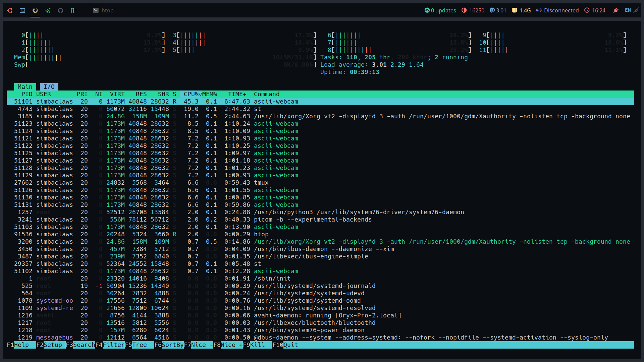Image resolution: width=644 pixels, height=362 pixels.
Task: Select the tmux process row
Action: coord(261,183)
